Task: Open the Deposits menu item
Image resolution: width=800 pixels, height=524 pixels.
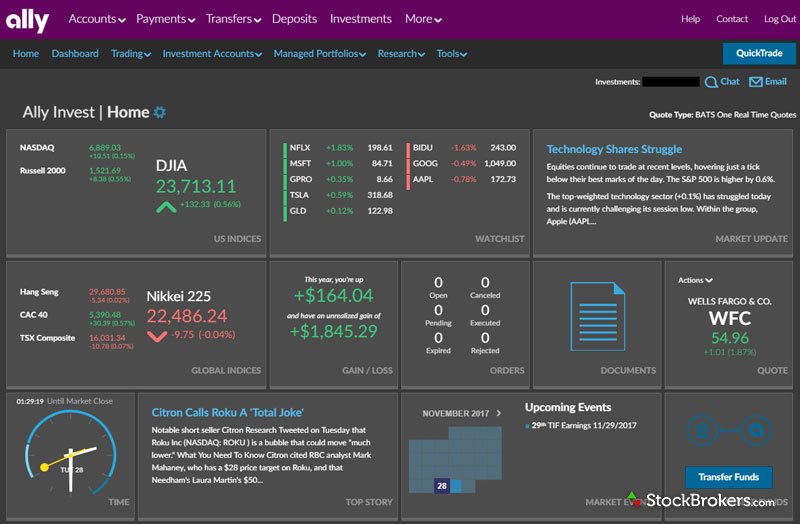Action: (x=294, y=19)
